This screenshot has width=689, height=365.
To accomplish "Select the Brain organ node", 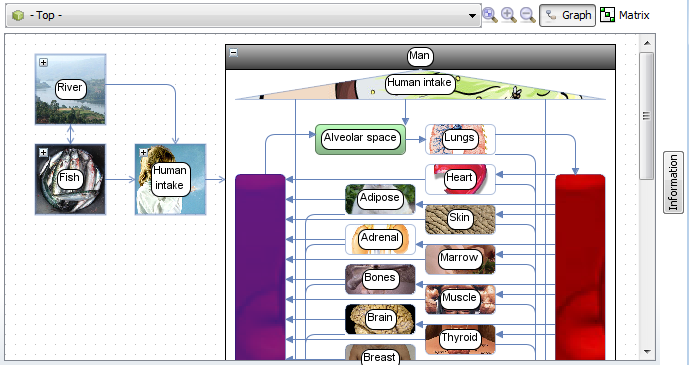I will pos(380,319).
